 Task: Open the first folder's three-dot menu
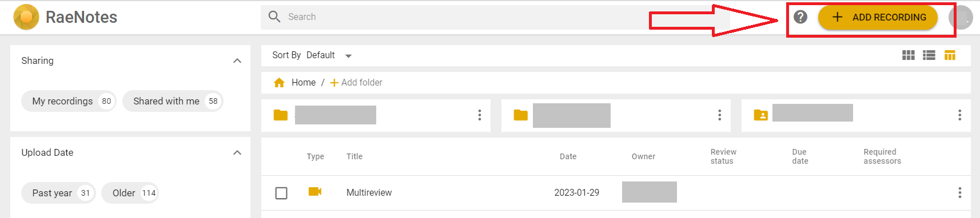tap(479, 115)
